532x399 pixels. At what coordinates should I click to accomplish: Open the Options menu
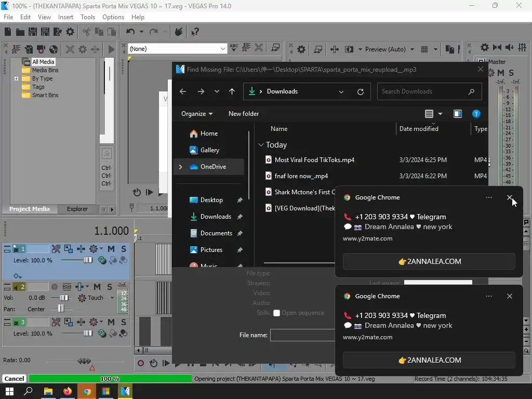point(113,17)
